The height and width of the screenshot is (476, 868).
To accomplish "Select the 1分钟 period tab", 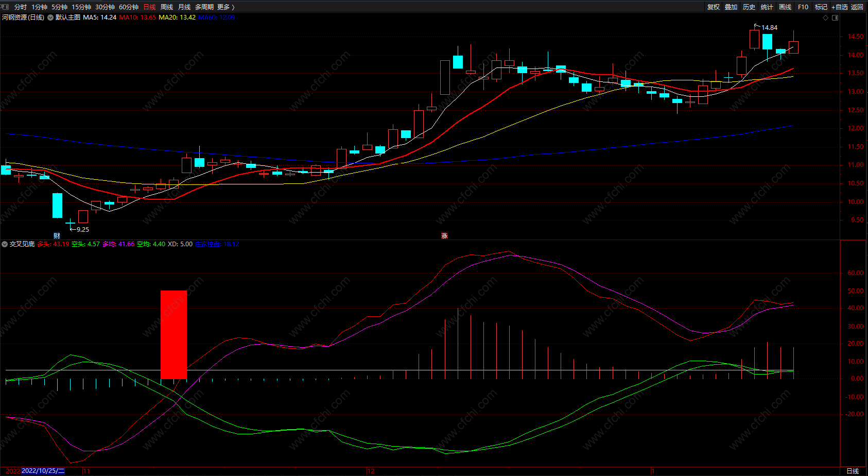I will point(39,7).
